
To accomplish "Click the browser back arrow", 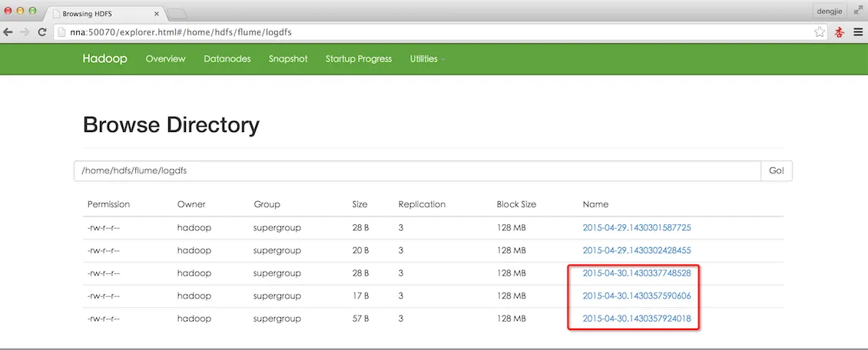I will [x=8, y=32].
